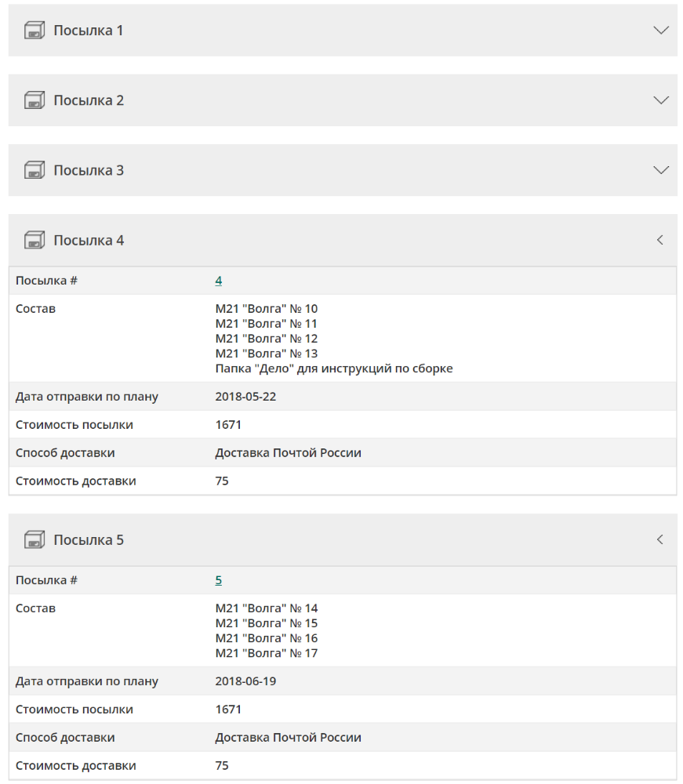Screen dimensions: 683x784
Task: Collapse Посылка 4 with its arrow
Action: point(660,240)
